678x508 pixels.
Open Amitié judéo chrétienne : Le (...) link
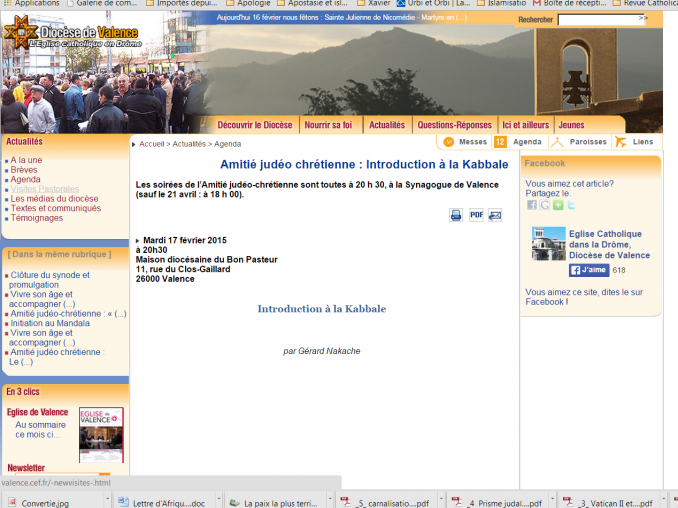pos(57,357)
